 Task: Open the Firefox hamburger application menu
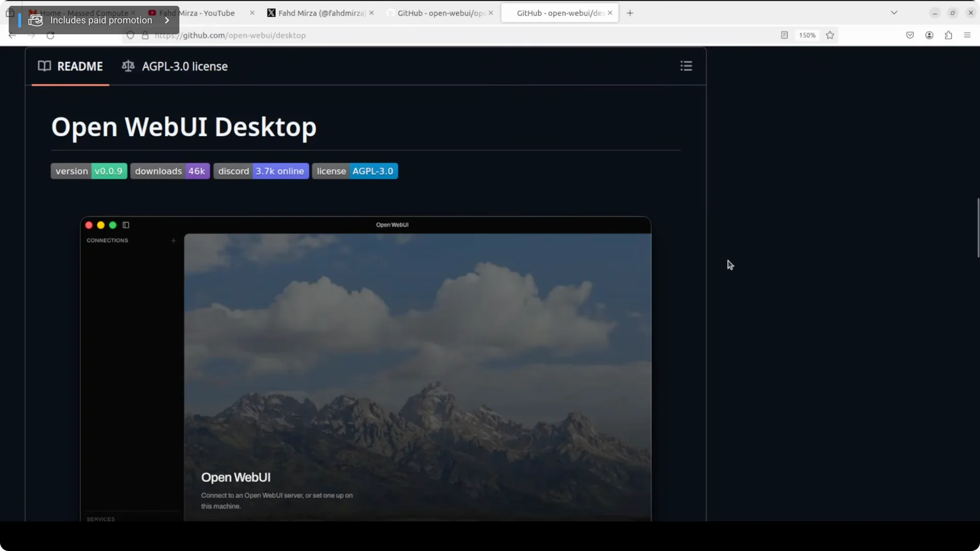pyautogui.click(x=967, y=35)
